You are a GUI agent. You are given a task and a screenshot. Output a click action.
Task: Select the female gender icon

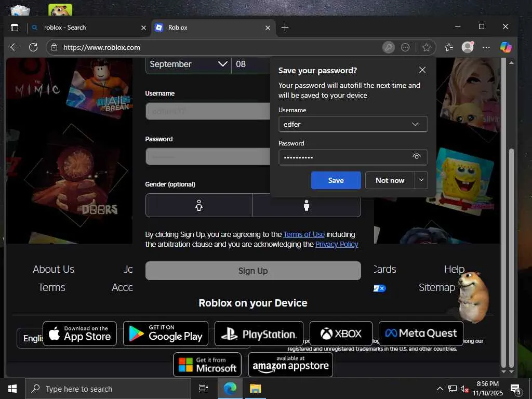[199, 205]
